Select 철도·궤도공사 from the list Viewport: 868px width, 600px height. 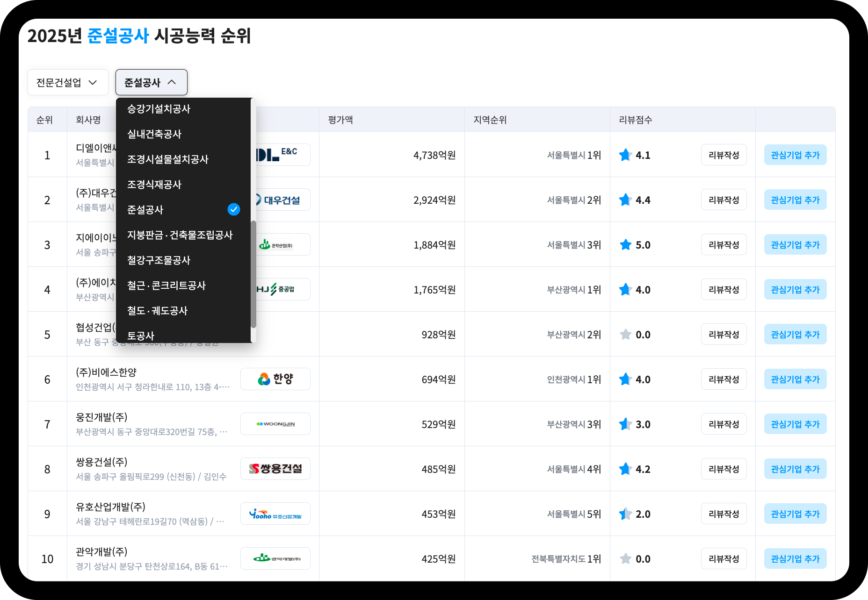pyautogui.click(x=183, y=311)
